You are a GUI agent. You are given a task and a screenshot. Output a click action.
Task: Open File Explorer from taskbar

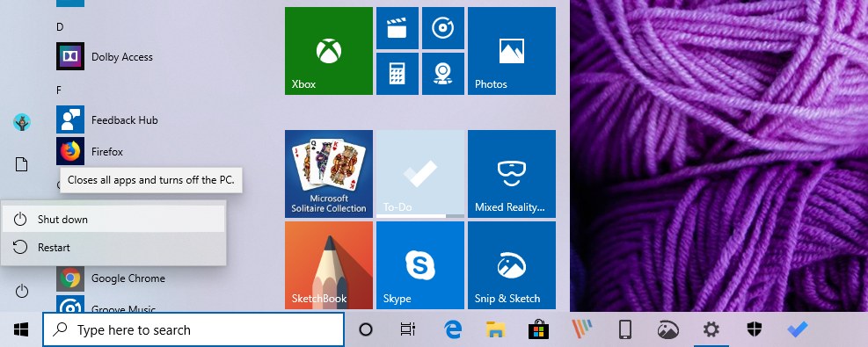[x=495, y=330]
